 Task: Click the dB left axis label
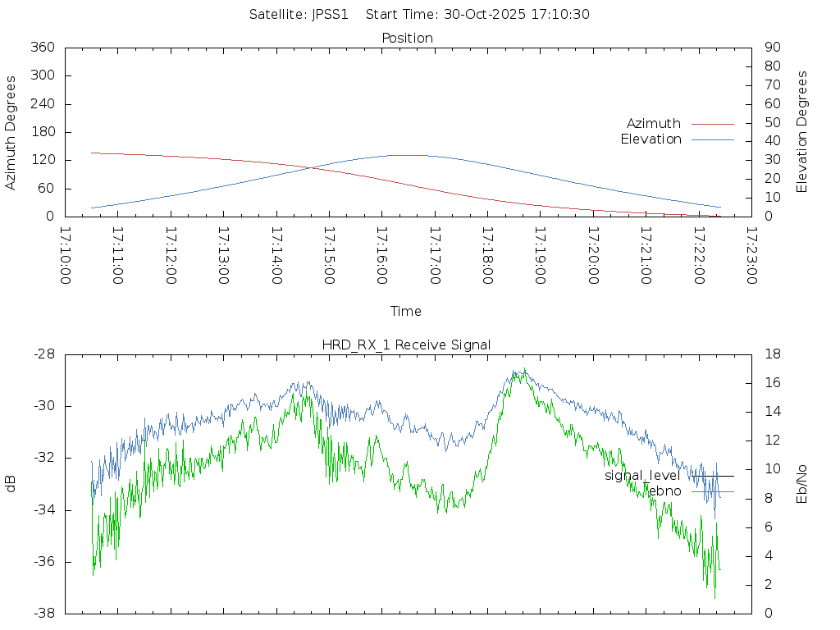[x=11, y=484]
